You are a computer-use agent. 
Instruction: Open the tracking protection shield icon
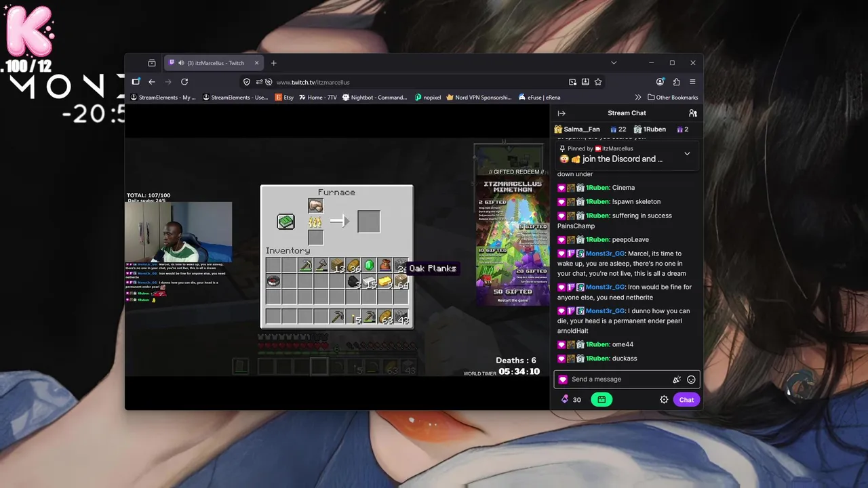coord(247,82)
